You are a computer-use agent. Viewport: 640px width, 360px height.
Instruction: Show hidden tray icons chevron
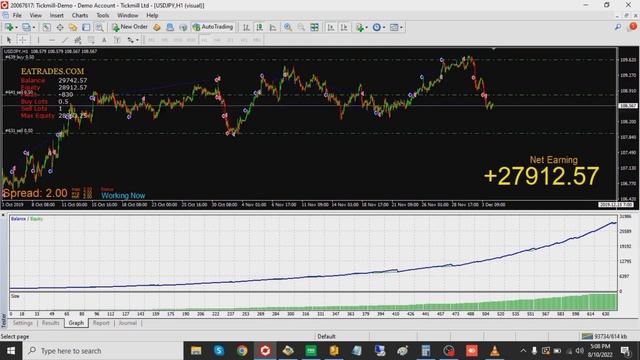click(x=523, y=351)
